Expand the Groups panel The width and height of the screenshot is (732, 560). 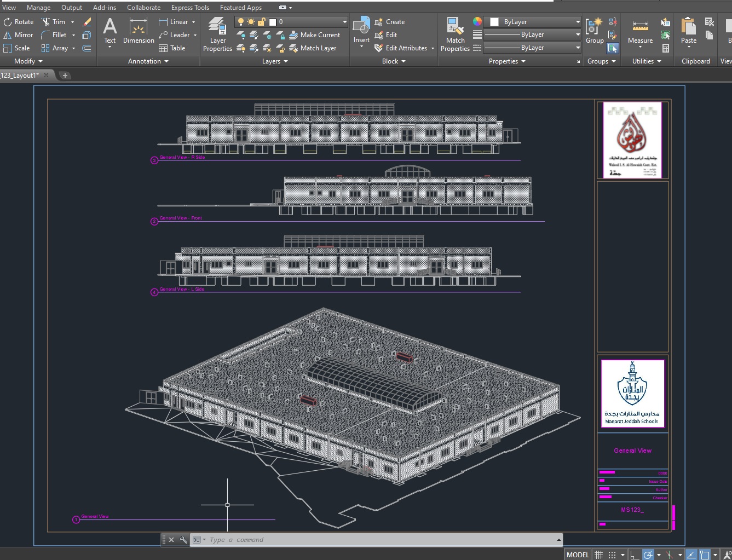click(x=601, y=61)
